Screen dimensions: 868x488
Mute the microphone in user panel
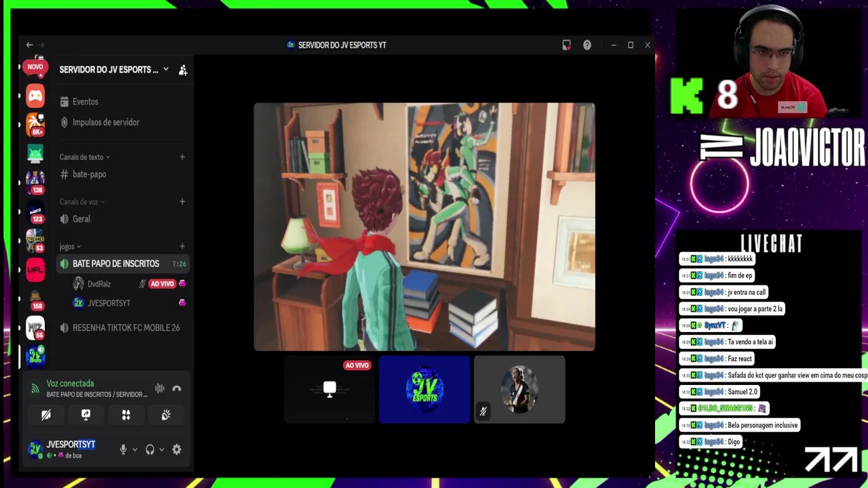tap(123, 449)
